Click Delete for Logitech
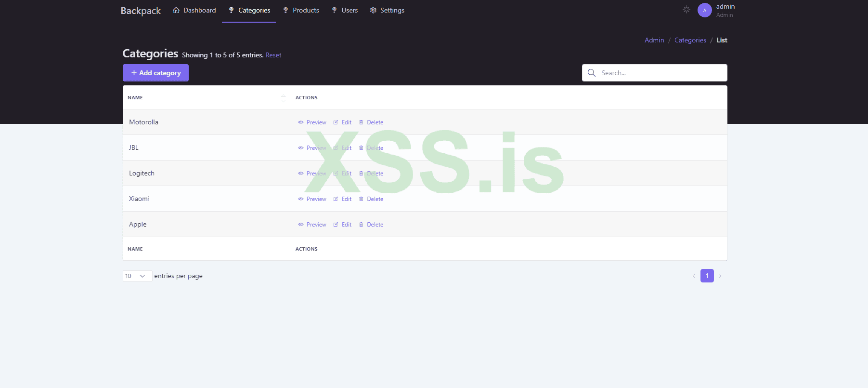The image size is (868, 388). 371,174
